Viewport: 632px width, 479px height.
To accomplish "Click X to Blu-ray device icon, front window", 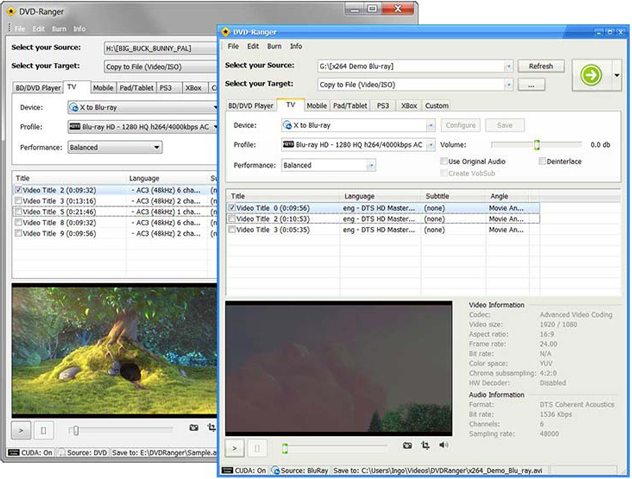I will (287, 125).
